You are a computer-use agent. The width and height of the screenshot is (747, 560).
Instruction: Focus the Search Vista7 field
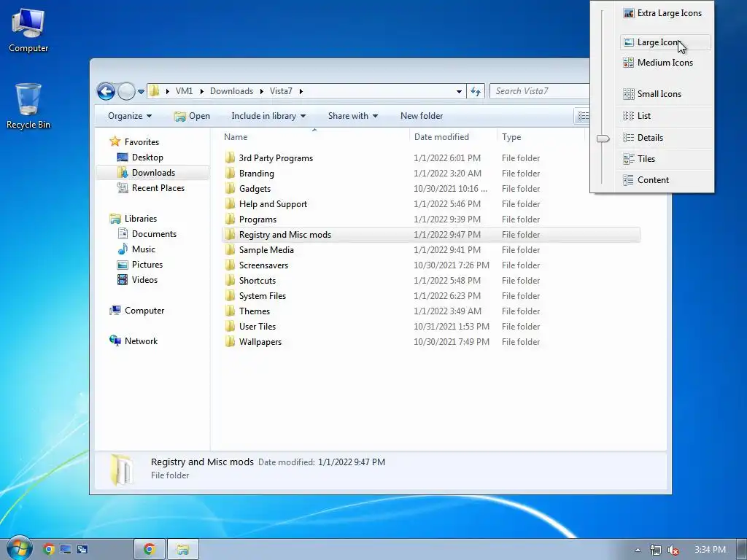point(541,91)
